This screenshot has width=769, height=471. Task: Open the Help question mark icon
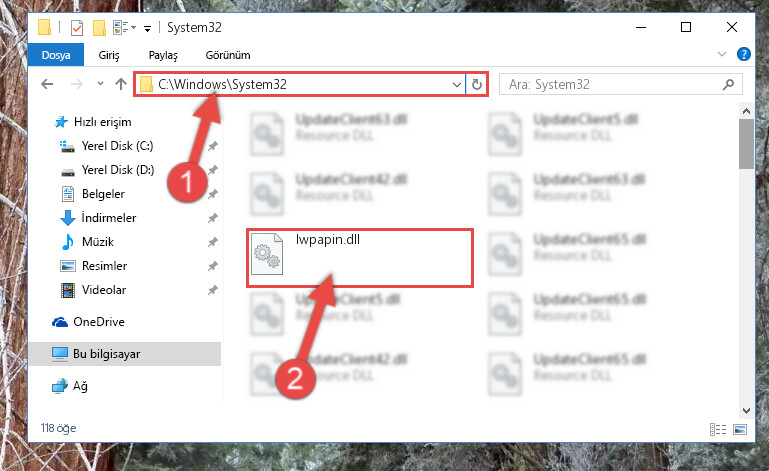743,54
